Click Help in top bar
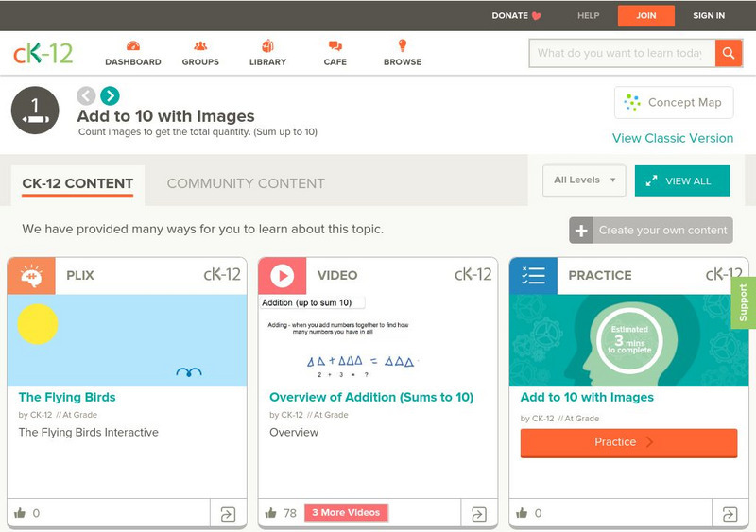 pyautogui.click(x=588, y=15)
